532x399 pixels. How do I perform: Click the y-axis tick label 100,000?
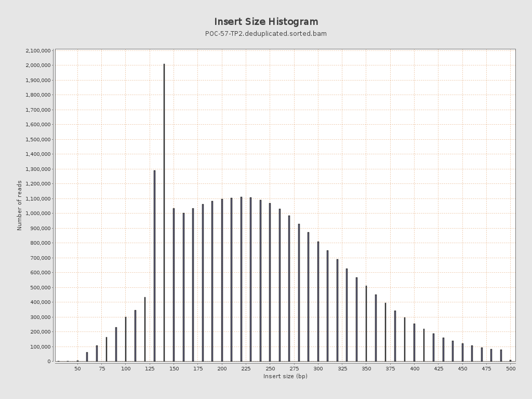(41, 347)
